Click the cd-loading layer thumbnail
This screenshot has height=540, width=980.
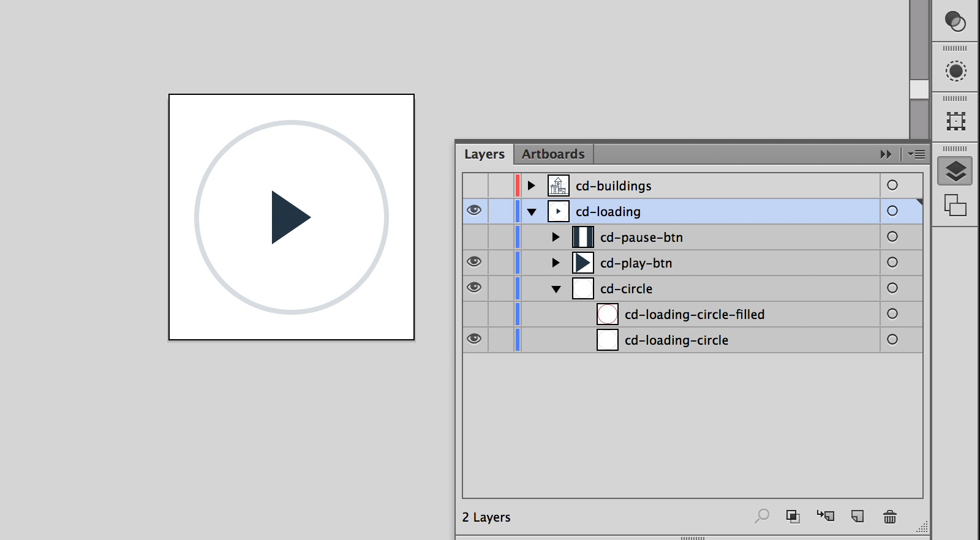click(558, 211)
